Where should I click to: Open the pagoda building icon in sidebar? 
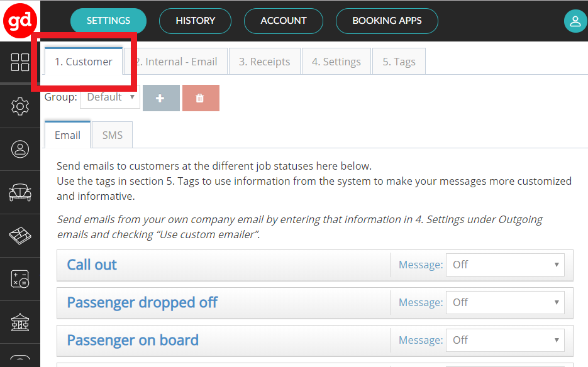(x=20, y=322)
